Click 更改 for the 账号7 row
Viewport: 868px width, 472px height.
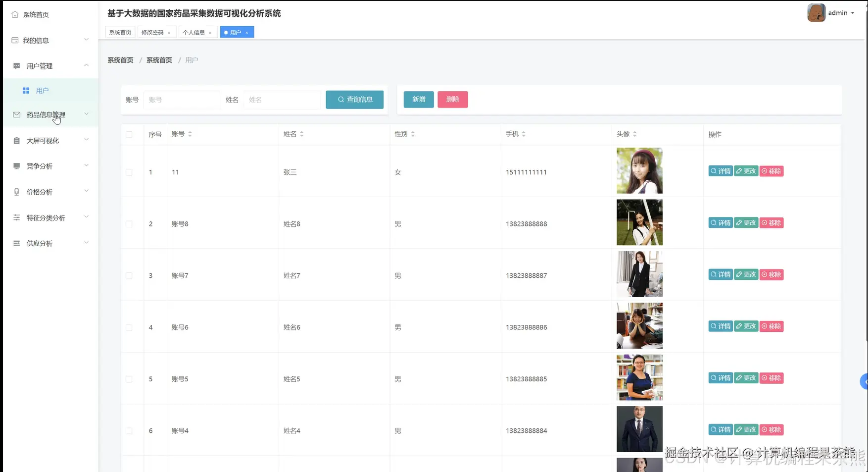click(x=746, y=274)
